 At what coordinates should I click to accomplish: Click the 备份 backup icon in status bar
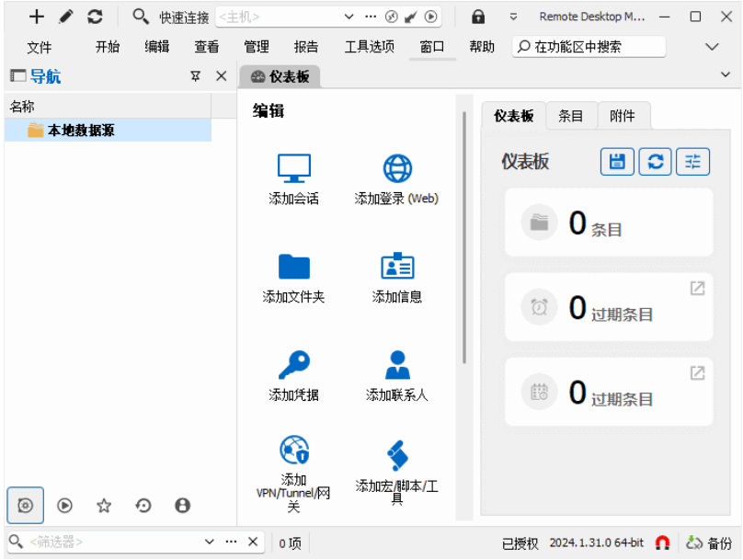tap(694, 542)
